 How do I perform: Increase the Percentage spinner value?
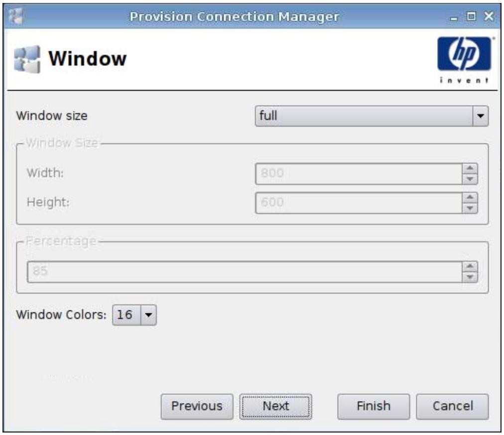click(x=470, y=267)
